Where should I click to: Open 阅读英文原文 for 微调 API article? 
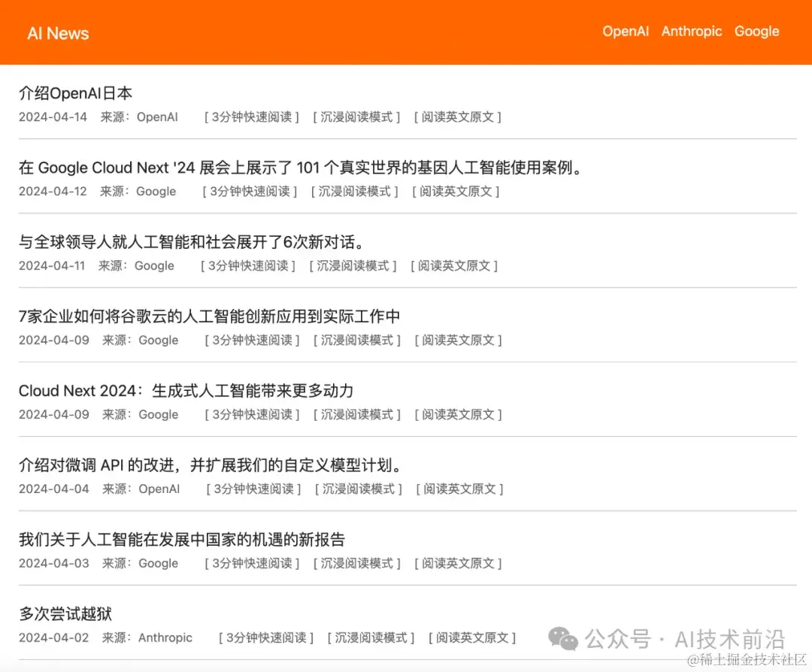point(460,489)
